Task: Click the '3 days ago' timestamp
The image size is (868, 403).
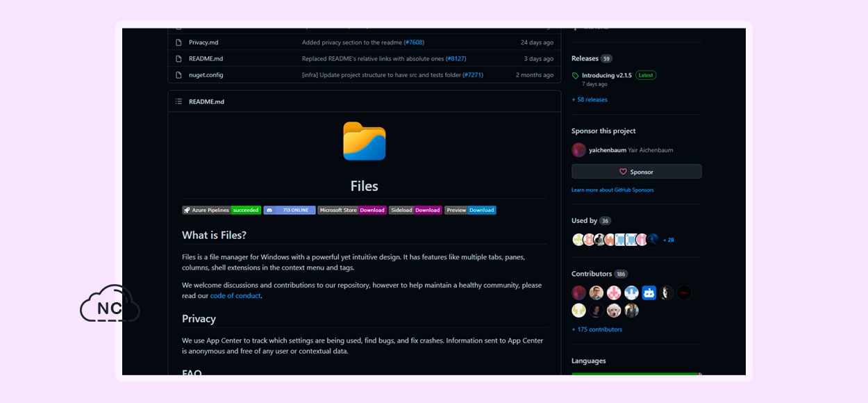Action: 539,59
